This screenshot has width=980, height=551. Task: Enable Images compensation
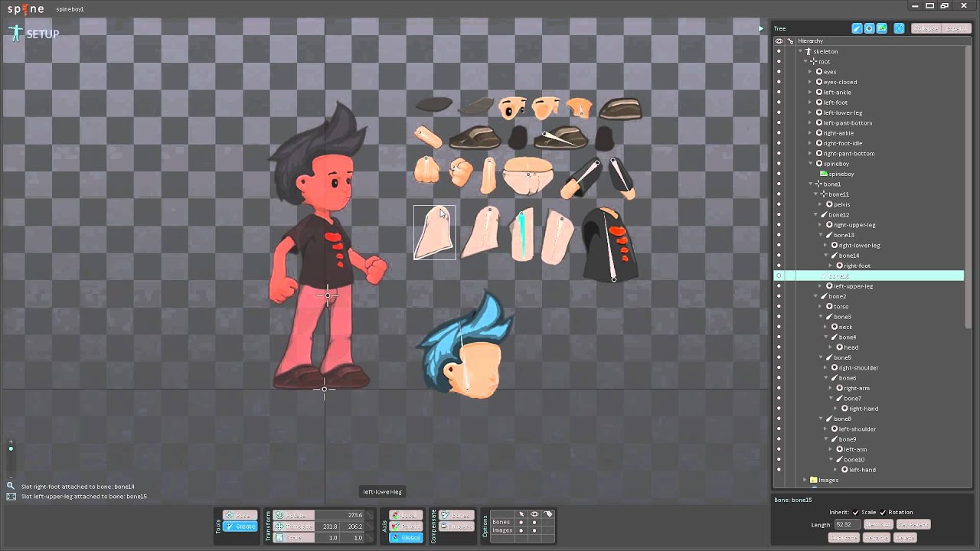(x=456, y=527)
